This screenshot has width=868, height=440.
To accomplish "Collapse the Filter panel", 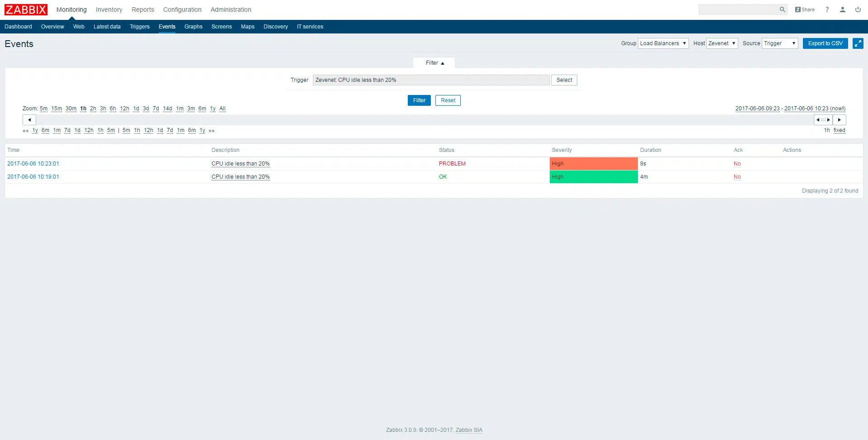I will [x=434, y=63].
